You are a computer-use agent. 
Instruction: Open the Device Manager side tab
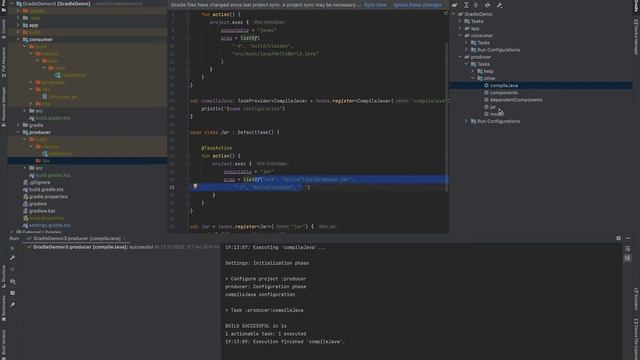(x=636, y=37)
